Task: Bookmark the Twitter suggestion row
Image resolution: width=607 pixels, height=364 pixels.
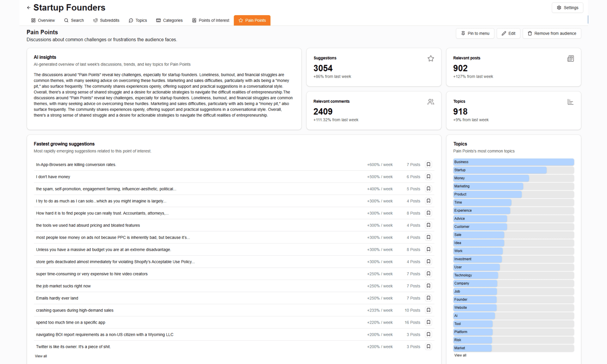Action: tap(428, 347)
